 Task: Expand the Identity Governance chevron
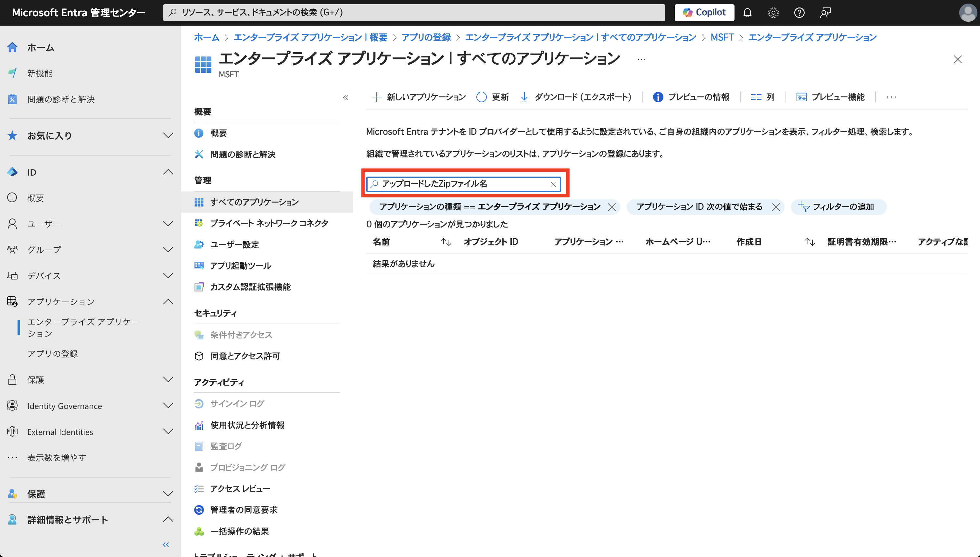(x=168, y=405)
